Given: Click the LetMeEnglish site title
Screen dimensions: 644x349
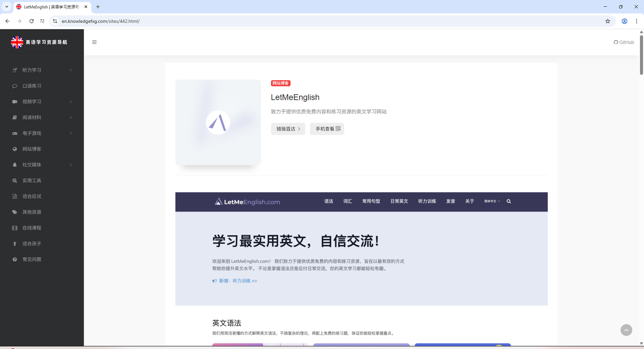Looking at the screenshot, I should click(x=295, y=98).
